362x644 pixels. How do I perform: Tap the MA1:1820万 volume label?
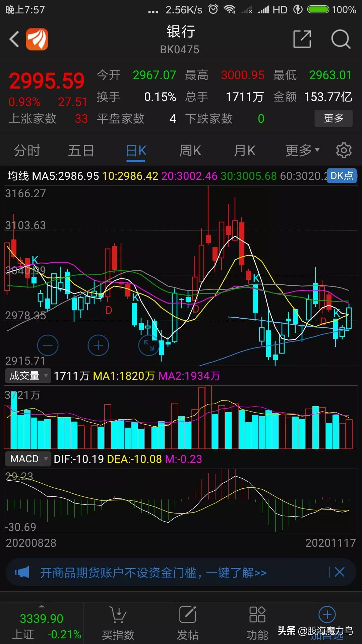(124, 376)
